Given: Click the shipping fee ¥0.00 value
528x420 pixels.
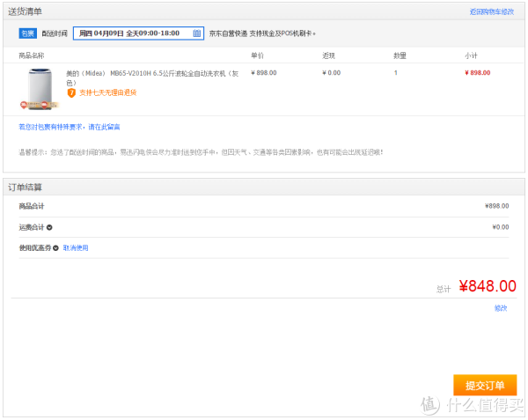Looking at the screenshot, I should point(501,227).
